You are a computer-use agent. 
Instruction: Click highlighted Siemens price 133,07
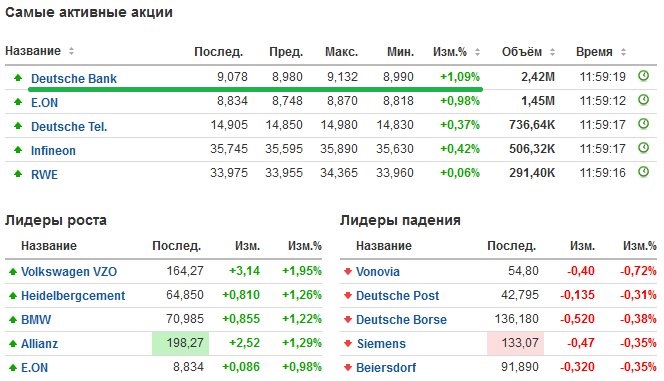515,343
